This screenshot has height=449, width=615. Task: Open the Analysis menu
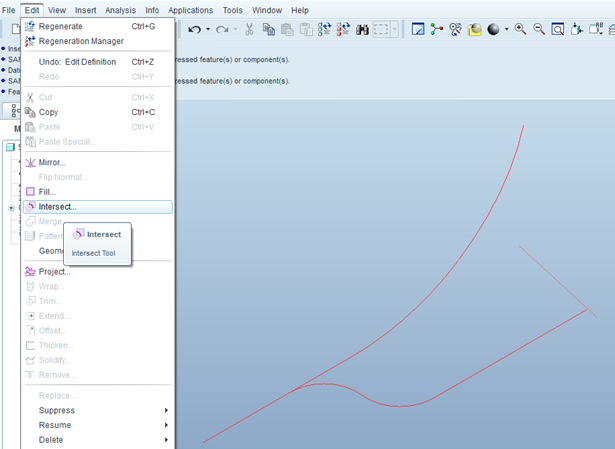(120, 10)
